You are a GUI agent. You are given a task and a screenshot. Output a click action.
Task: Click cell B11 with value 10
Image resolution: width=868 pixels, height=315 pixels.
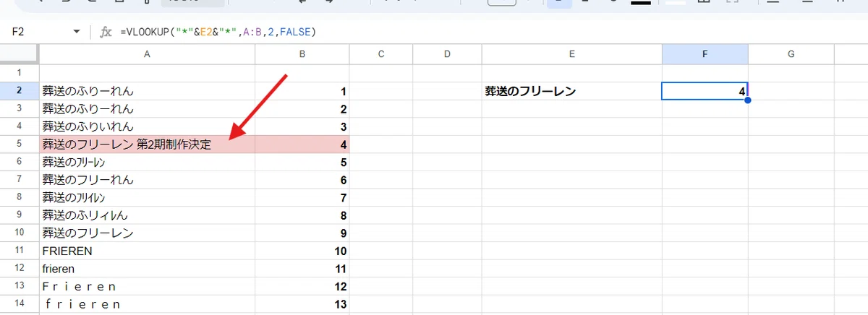(x=302, y=250)
